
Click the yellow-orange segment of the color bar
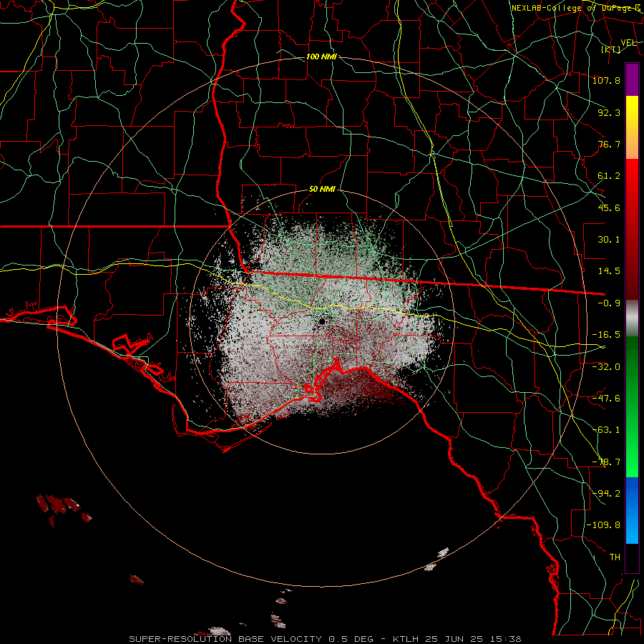tap(632, 127)
